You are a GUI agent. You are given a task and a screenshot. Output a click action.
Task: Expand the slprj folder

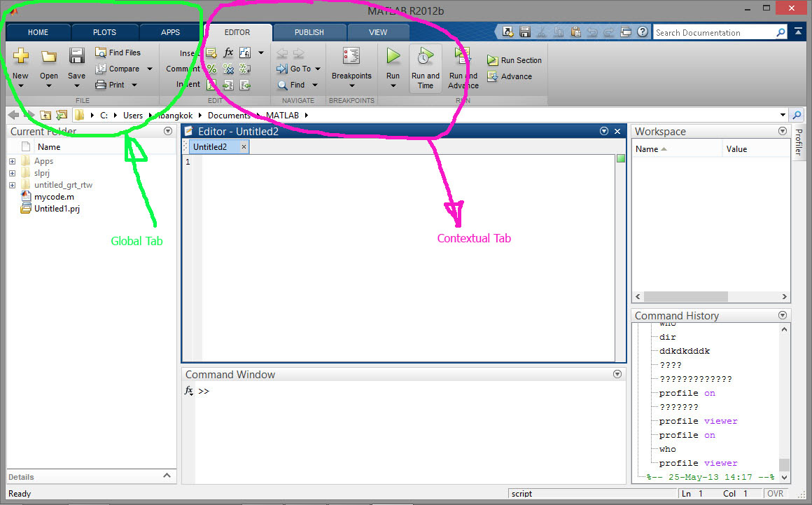coord(13,173)
